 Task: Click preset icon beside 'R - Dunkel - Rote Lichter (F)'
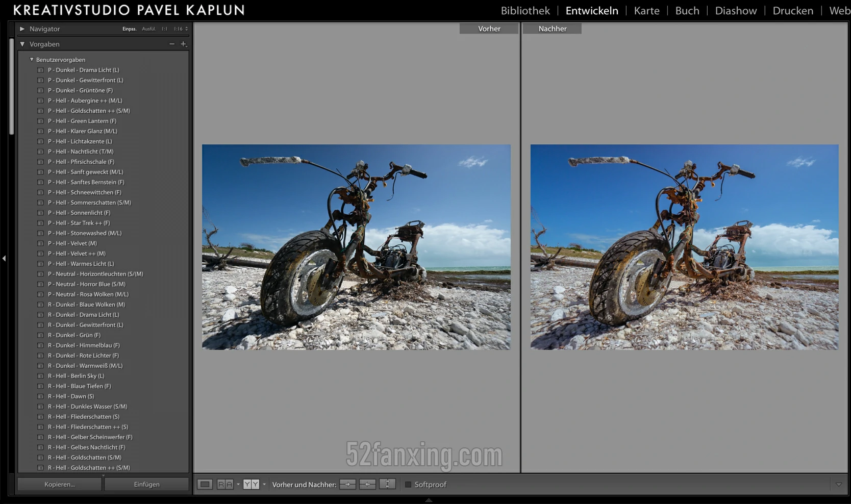click(40, 356)
